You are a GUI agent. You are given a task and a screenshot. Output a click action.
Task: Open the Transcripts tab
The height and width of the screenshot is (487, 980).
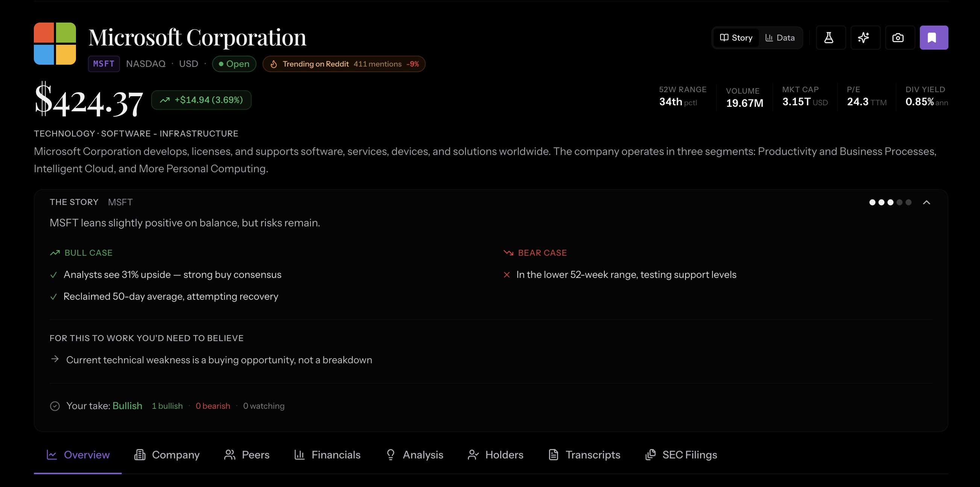(584, 455)
